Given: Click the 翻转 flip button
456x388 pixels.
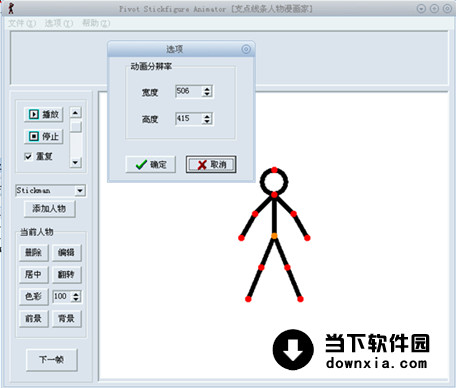Looking at the screenshot, I should click(x=67, y=274).
